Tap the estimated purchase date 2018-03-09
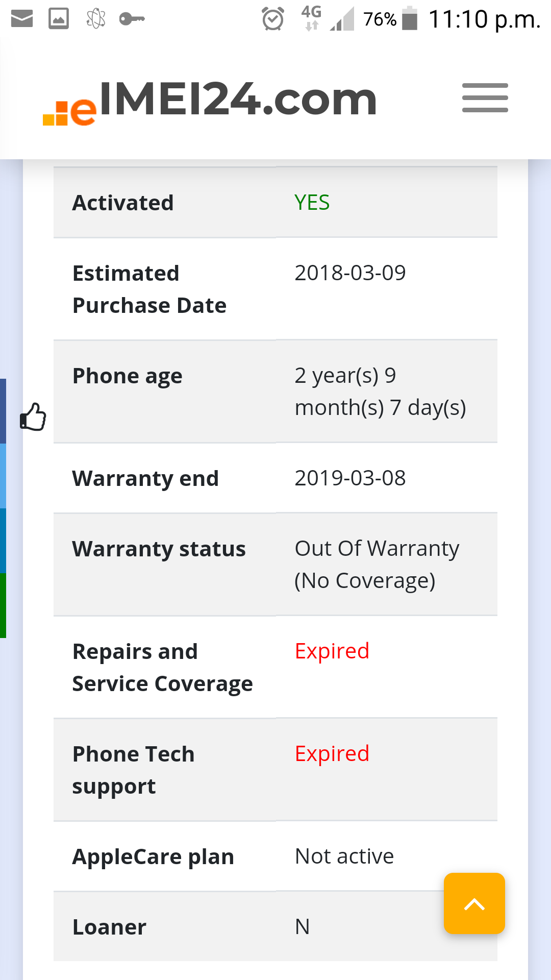 pos(350,273)
